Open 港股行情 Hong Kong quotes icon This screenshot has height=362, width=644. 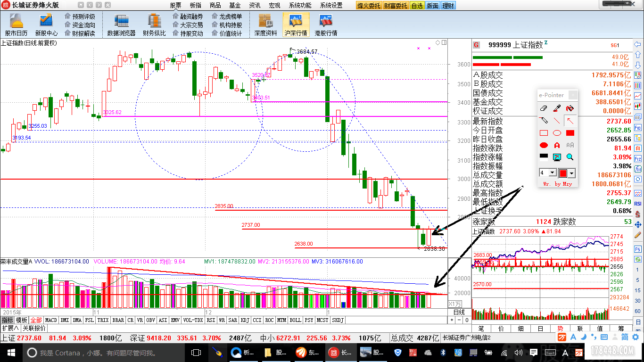click(x=326, y=24)
